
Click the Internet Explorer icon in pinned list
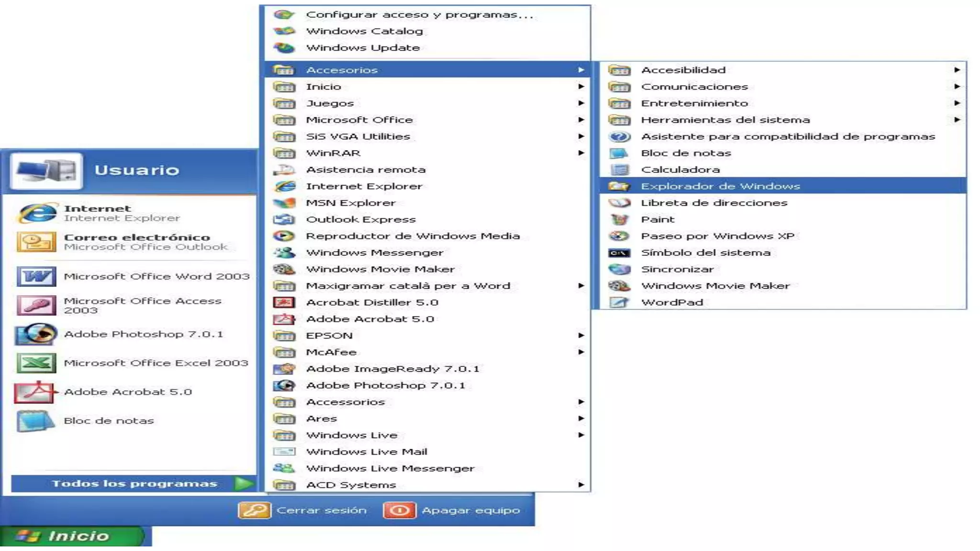click(37, 213)
